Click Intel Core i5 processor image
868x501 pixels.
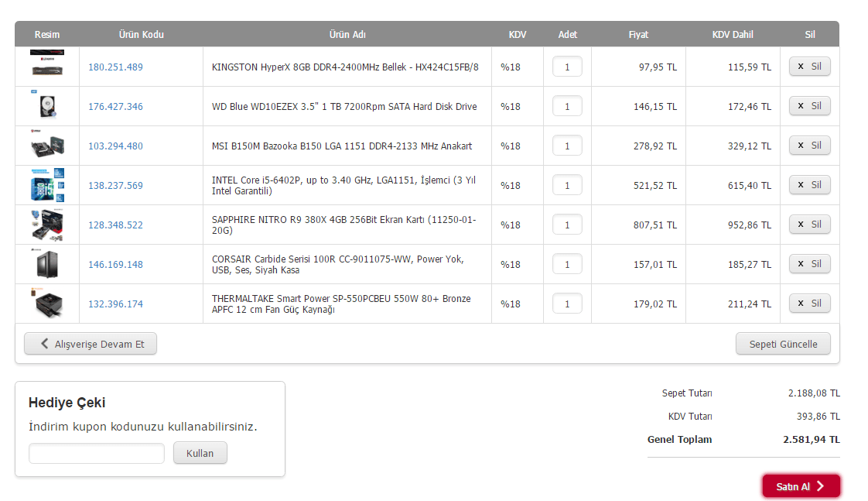coord(47,185)
